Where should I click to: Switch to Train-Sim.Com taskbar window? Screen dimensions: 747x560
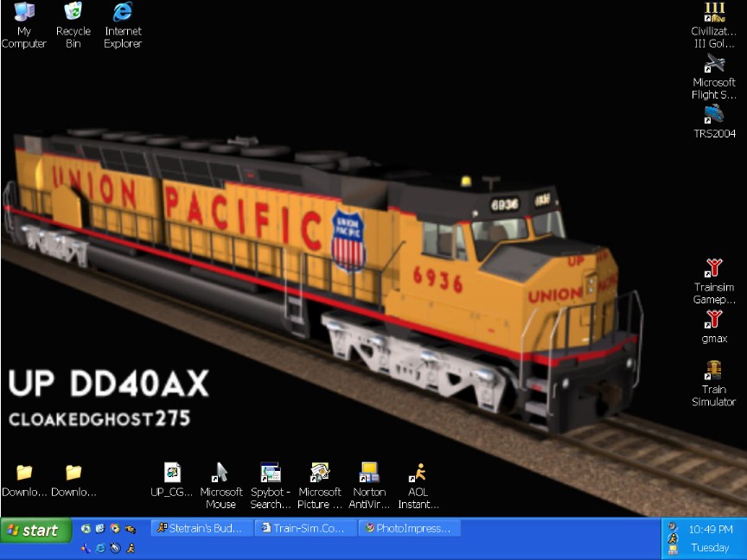coord(305,528)
